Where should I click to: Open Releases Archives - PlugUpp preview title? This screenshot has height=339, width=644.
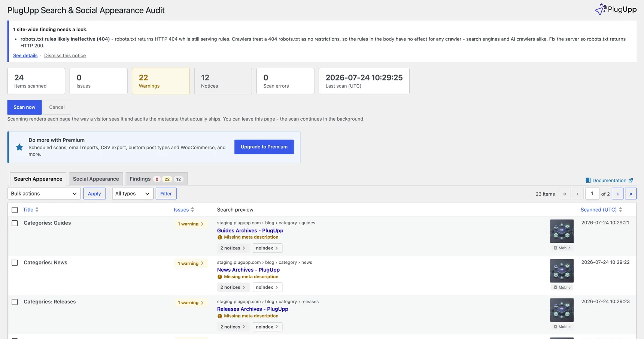(253, 309)
